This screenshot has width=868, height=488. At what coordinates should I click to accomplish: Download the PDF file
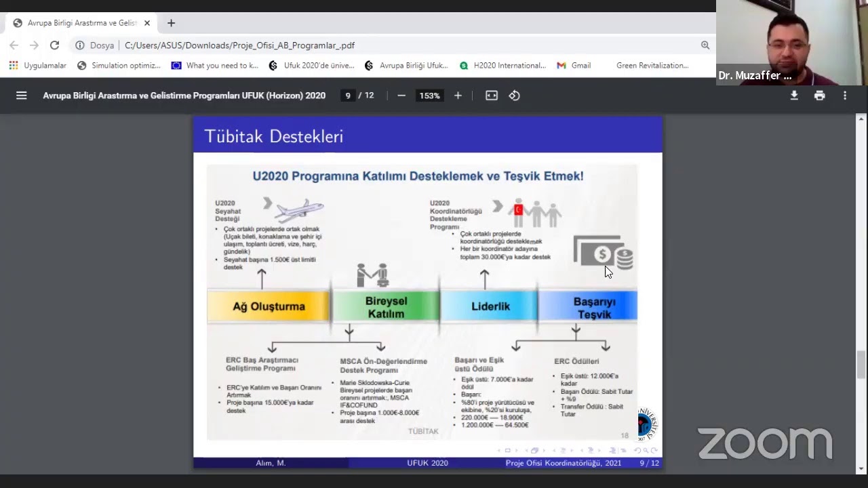(x=794, y=96)
